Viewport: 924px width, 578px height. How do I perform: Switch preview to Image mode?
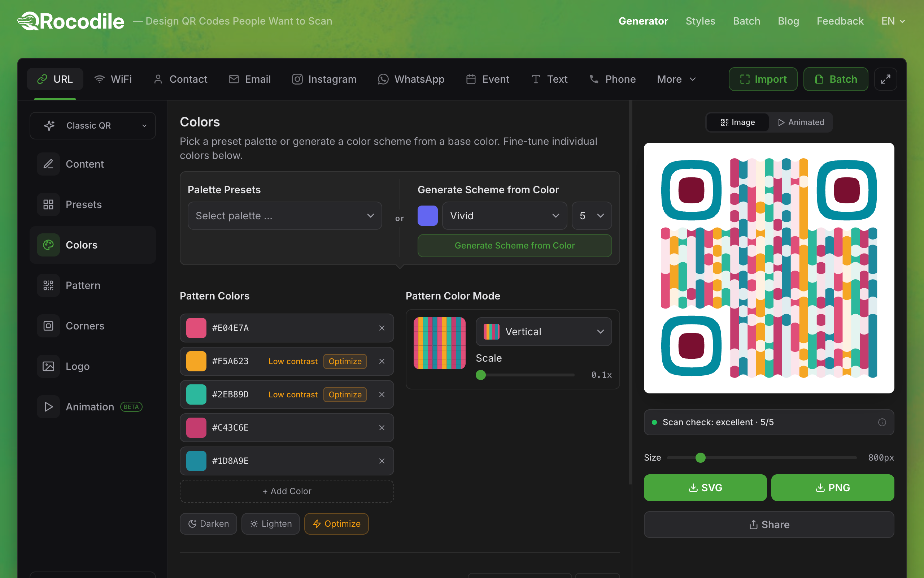(738, 122)
